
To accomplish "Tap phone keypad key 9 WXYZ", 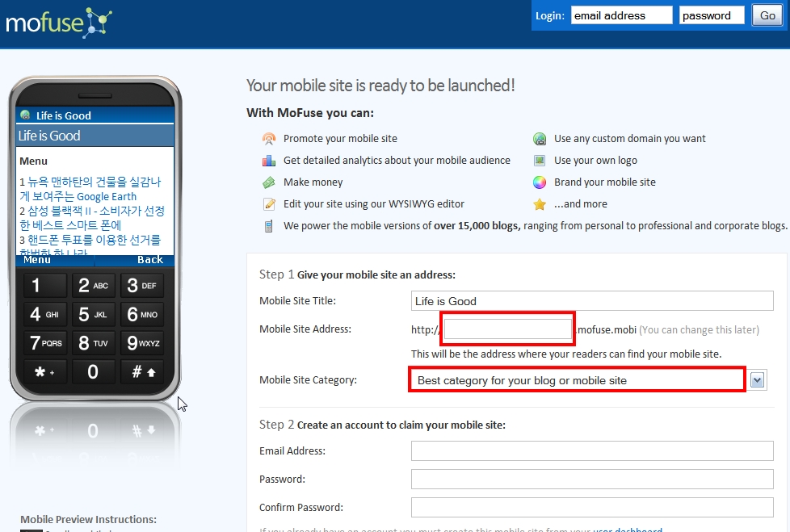I will coord(142,343).
